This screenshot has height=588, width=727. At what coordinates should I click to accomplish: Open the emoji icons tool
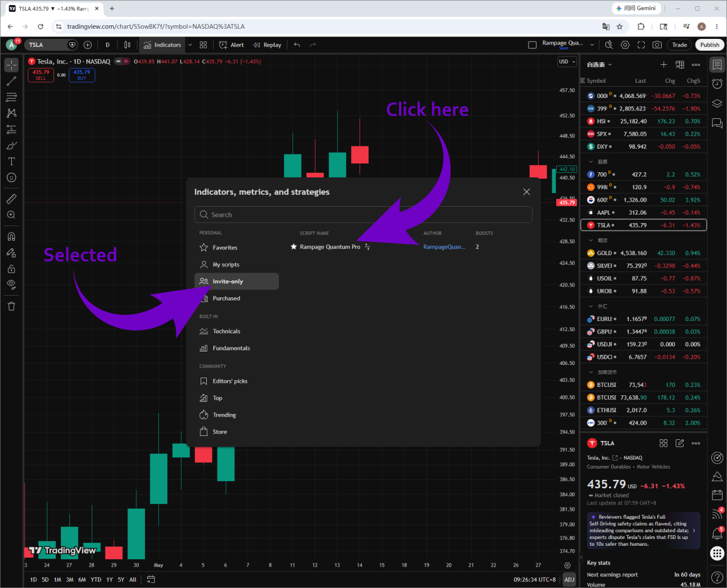click(x=11, y=177)
